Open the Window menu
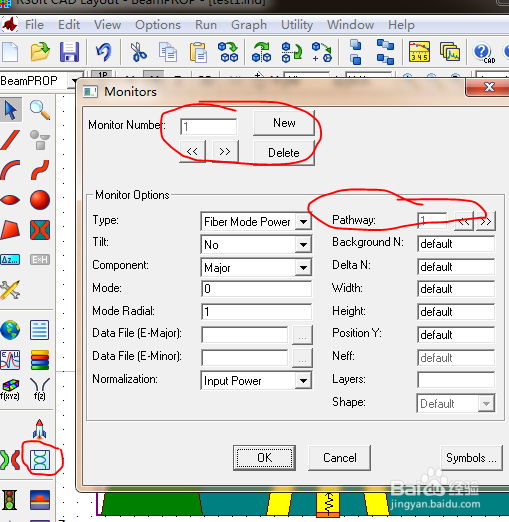 (x=350, y=25)
